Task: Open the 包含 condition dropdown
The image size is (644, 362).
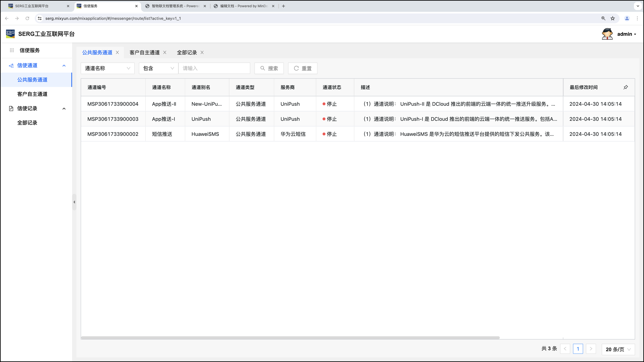Action: tap(158, 68)
